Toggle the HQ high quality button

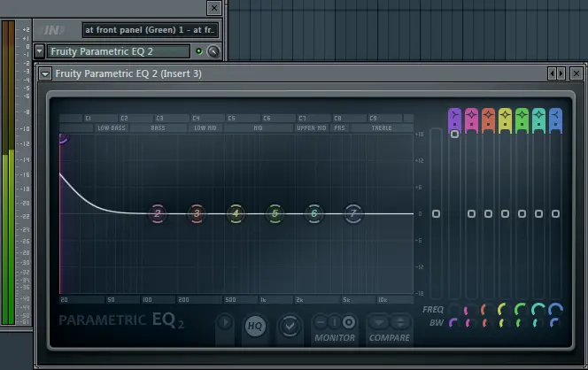255,326
